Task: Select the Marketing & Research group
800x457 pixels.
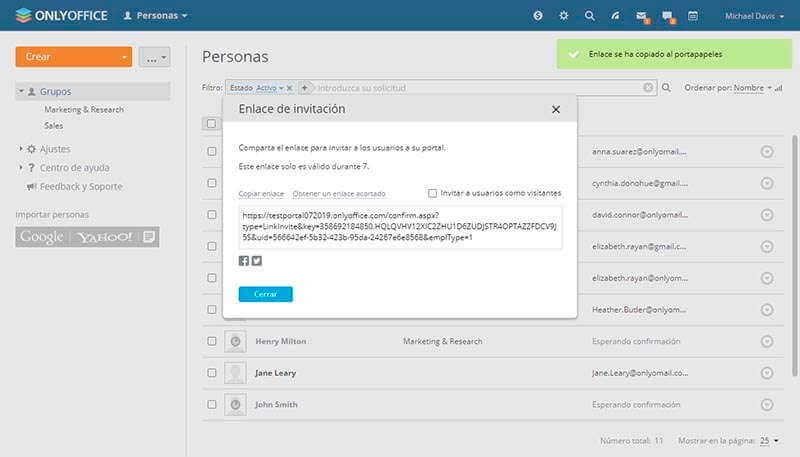Action: coord(84,109)
